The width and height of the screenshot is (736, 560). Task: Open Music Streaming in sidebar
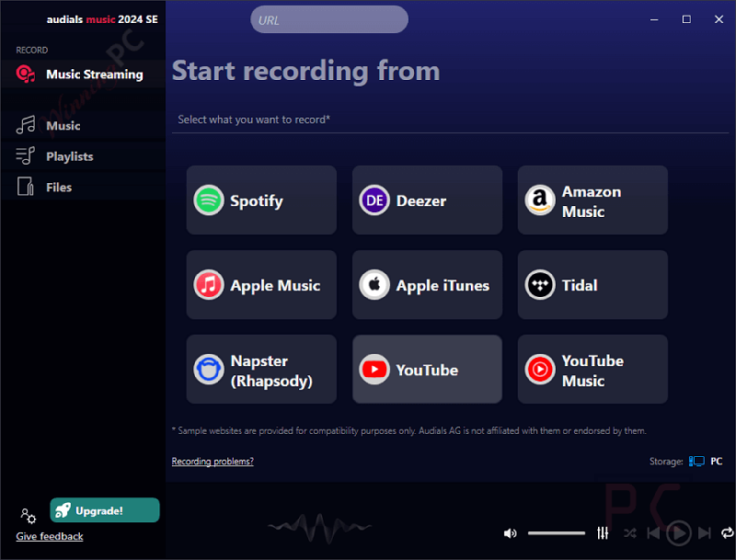pyautogui.click(x=83, y=74)
